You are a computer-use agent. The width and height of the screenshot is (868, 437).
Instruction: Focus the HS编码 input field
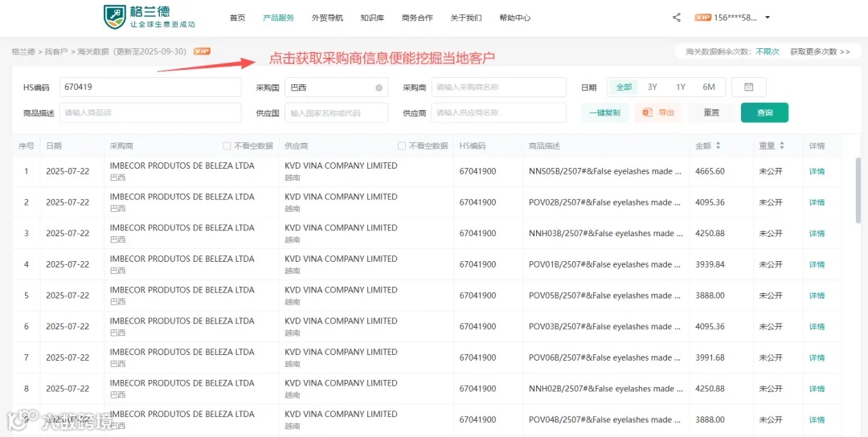tap(150, 88)
